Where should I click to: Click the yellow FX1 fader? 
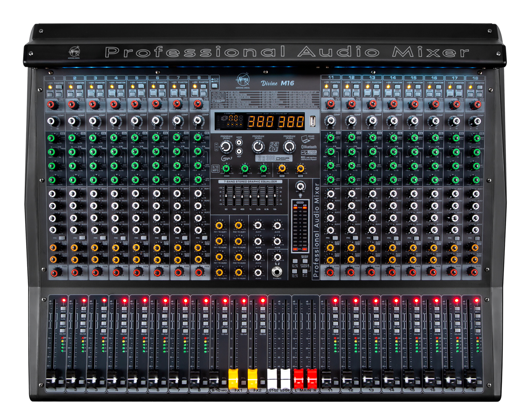pos(233,375)
